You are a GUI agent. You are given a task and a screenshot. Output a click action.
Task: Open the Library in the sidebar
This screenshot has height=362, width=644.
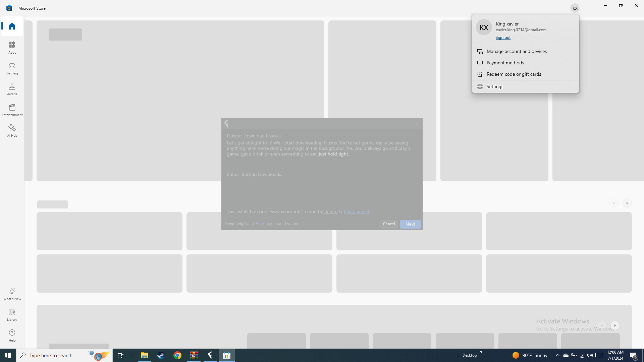[12, 314]
